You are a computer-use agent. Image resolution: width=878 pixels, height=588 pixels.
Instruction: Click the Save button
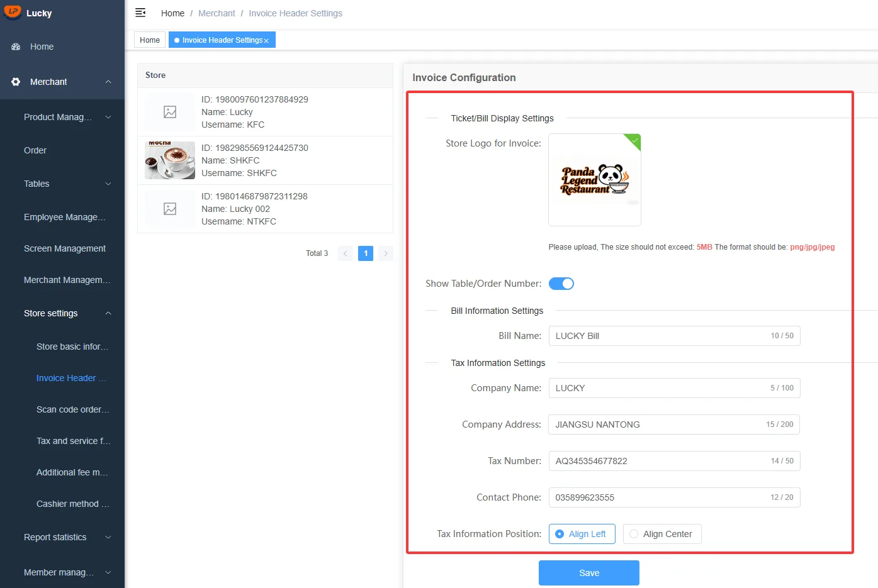589,573
